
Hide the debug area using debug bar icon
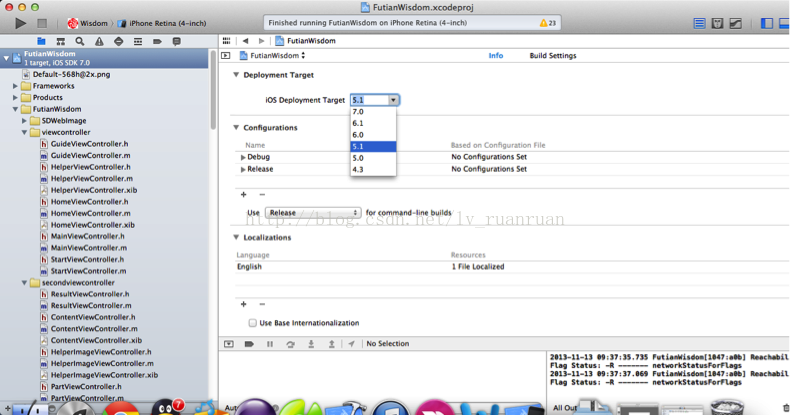click(229, 343)
